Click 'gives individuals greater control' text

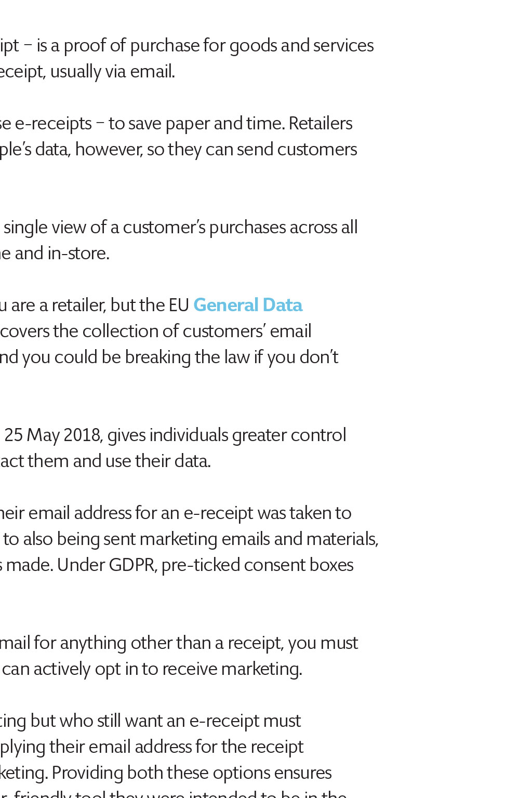[x=227, y=435]
